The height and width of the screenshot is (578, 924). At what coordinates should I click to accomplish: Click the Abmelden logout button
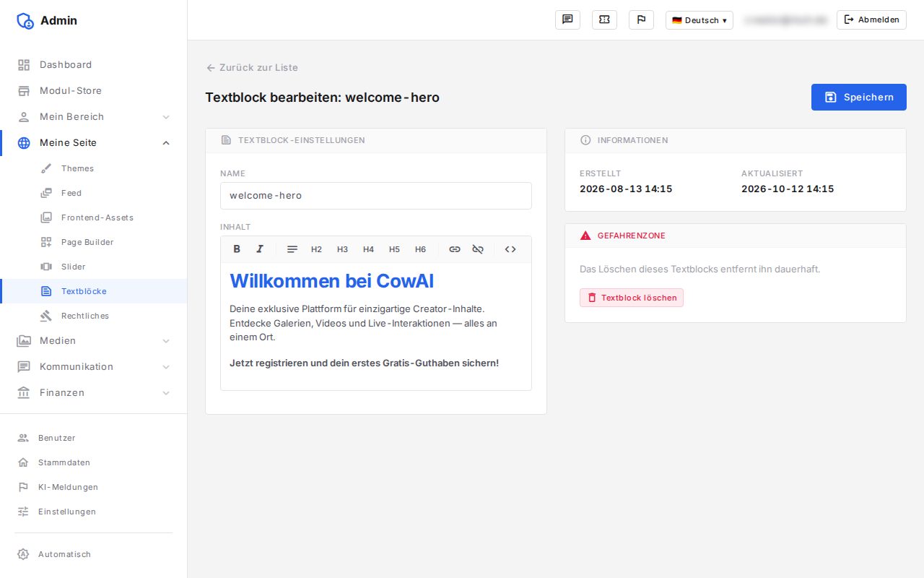[x=871, y=20]
